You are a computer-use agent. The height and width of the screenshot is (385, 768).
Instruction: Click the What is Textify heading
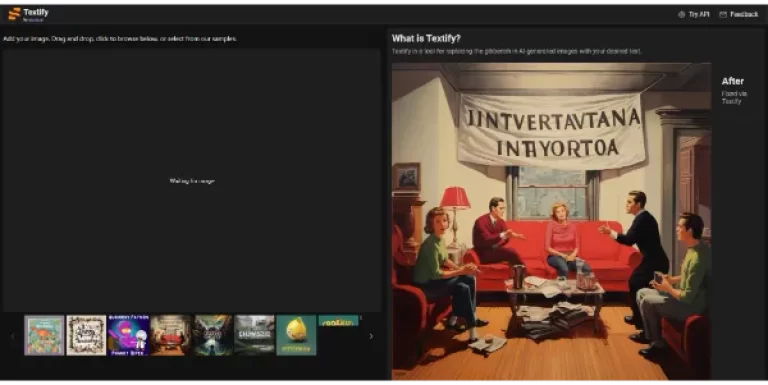click(x=426, y=38)
